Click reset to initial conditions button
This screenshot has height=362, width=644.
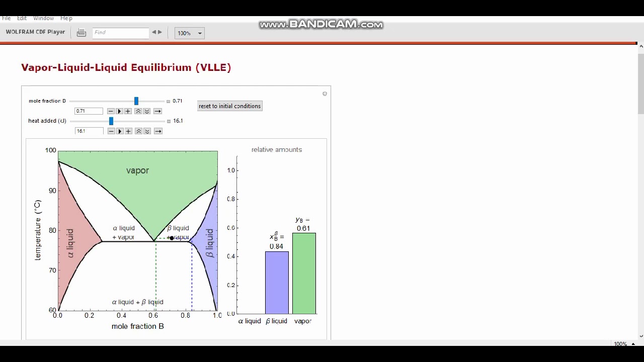[x=229, y=106]
